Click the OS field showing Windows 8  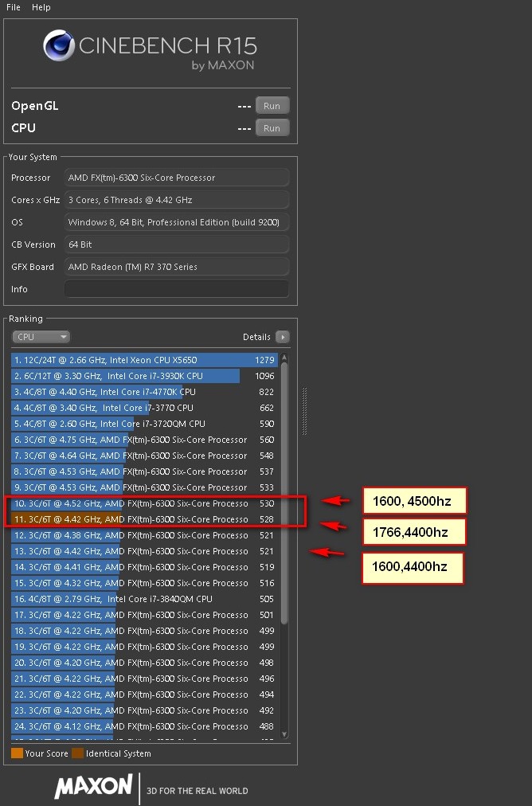pos(176,222)
